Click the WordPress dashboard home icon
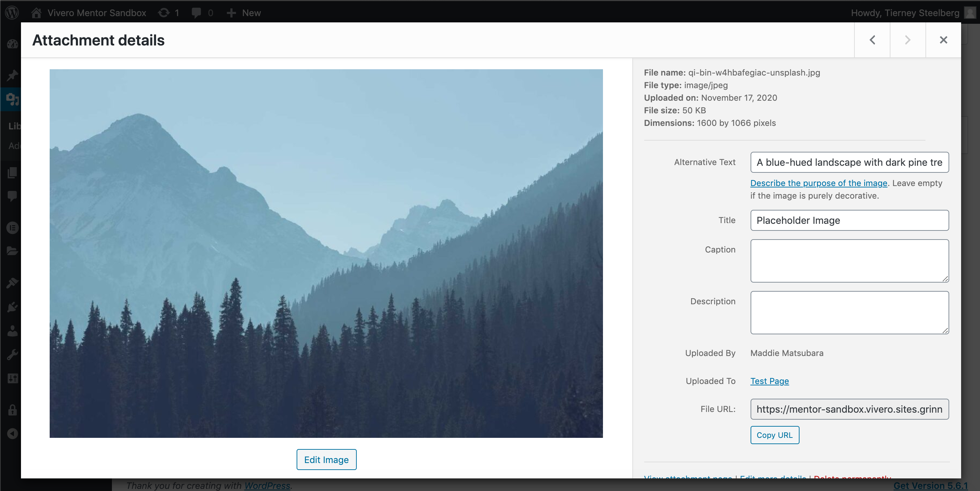Viewport: 980px width, 491px height. tap(36, 12)
